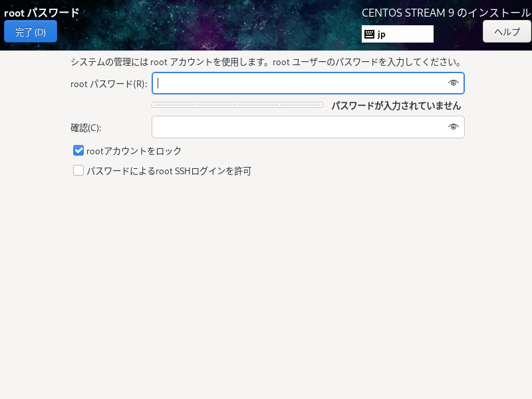Open the ヘルプ help button
Screen dimensions: 532x399
(507, 31)
